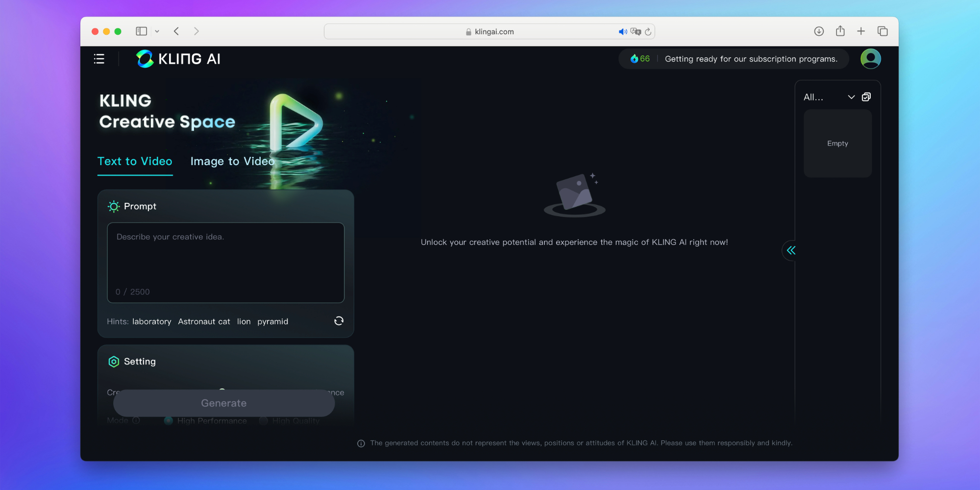Viewport: 980px width, 490px height.
Task: Toggle the Safari sidebar button
Action: (141, 31)
